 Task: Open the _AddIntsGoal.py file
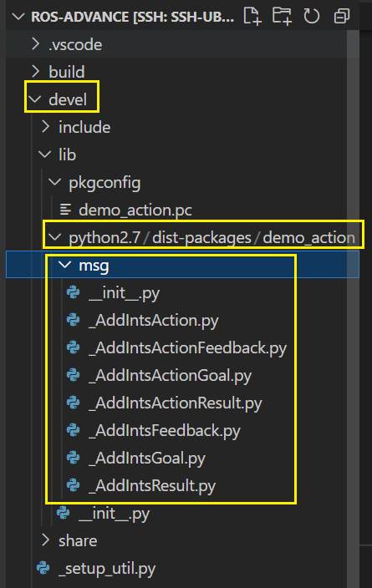point(147,459)
